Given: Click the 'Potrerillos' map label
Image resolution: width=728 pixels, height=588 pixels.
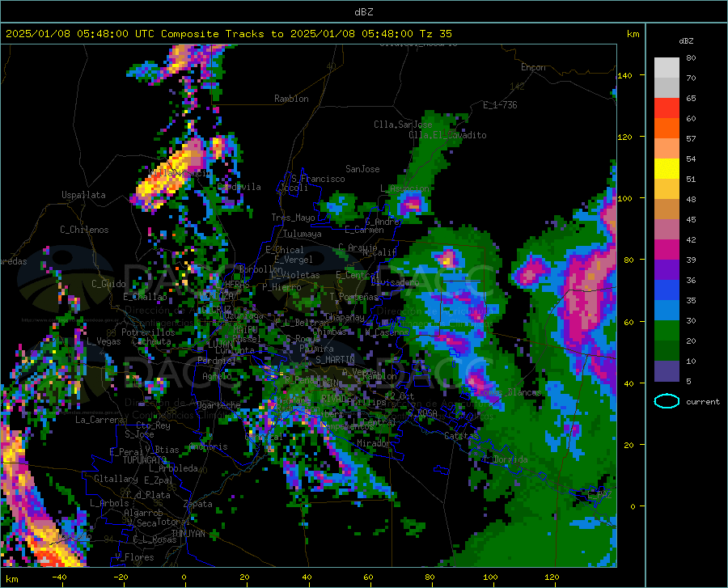Looking at the screenshot, I should pos(148,332).
